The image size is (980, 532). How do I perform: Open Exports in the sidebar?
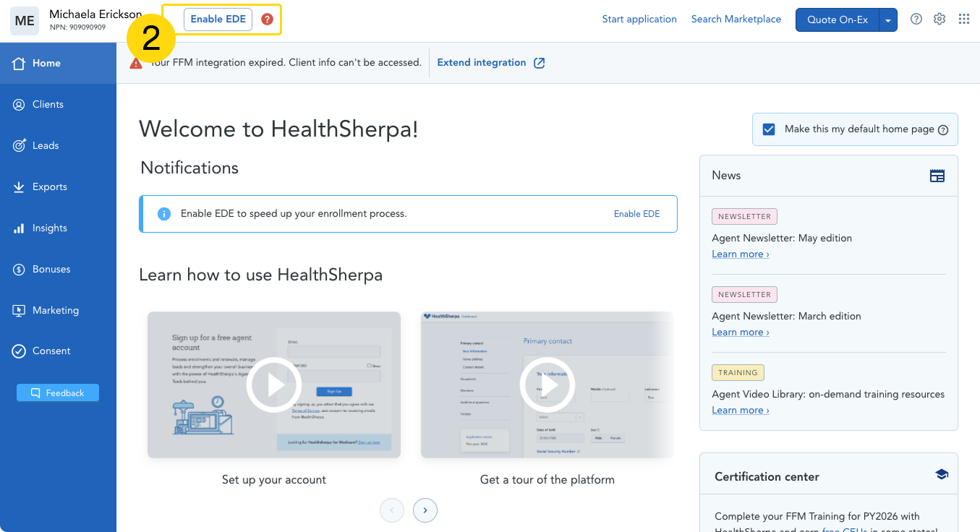[58, 187]
